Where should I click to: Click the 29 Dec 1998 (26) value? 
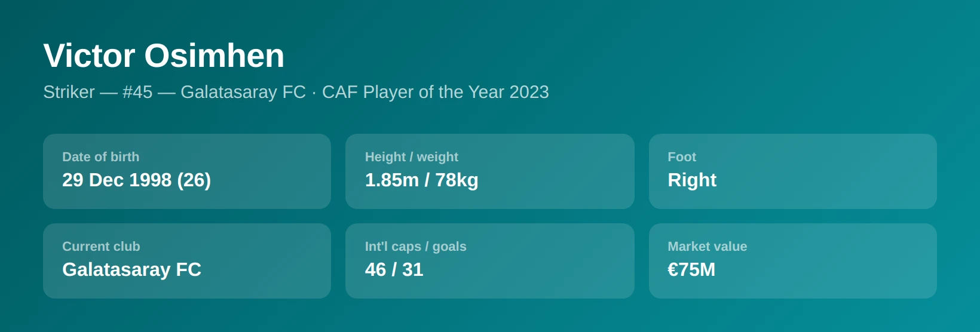tap(136, 180)
